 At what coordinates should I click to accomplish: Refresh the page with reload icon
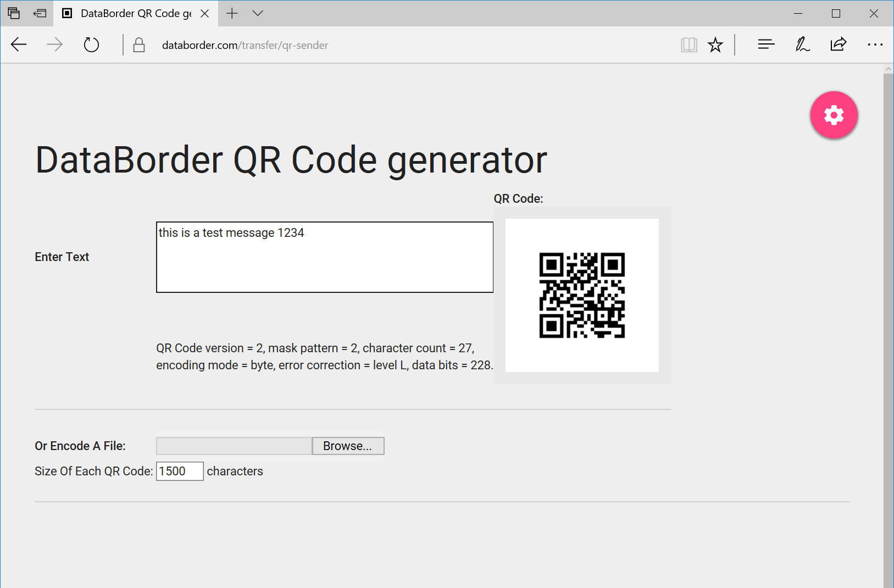[91, 45]
